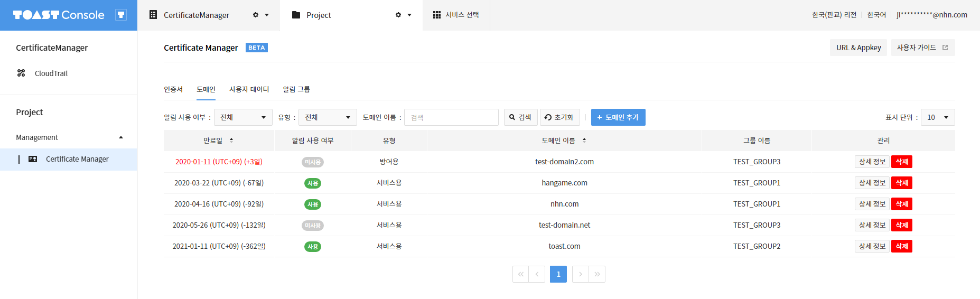Click the toast.com domain name
Viewport: 980px width, 299px height.
[564, 246]
